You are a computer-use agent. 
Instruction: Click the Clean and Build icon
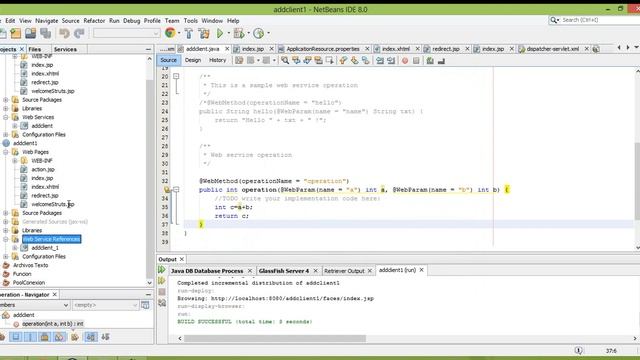204,33
